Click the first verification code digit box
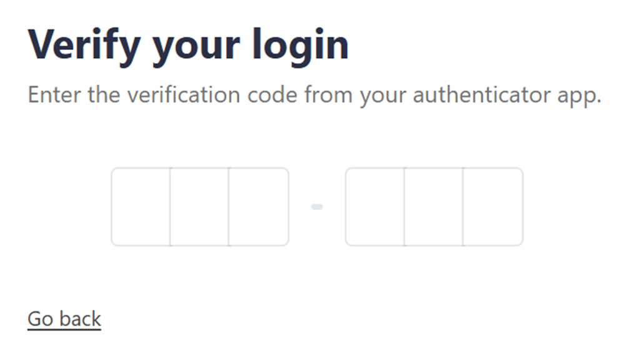Screen dimensions: 644x358 coord(141,207)
